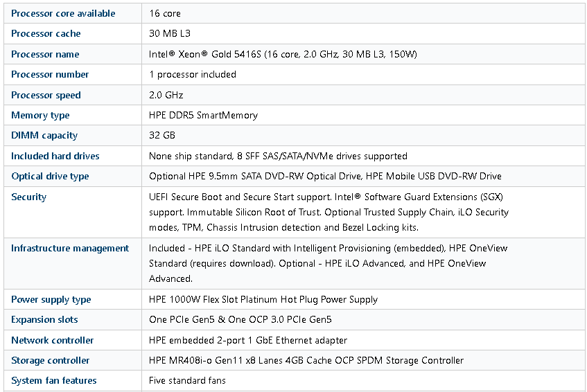Click the Processor core available label
587x392 pixels.
coord(63,13)
